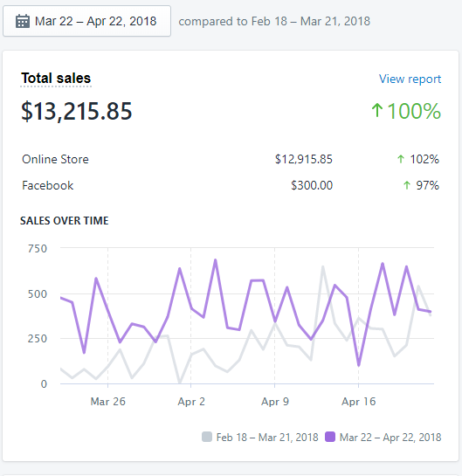This screenshot has height=476, width=462.
Task: Click the purple line peak after Apr 2
Action: 216,260
